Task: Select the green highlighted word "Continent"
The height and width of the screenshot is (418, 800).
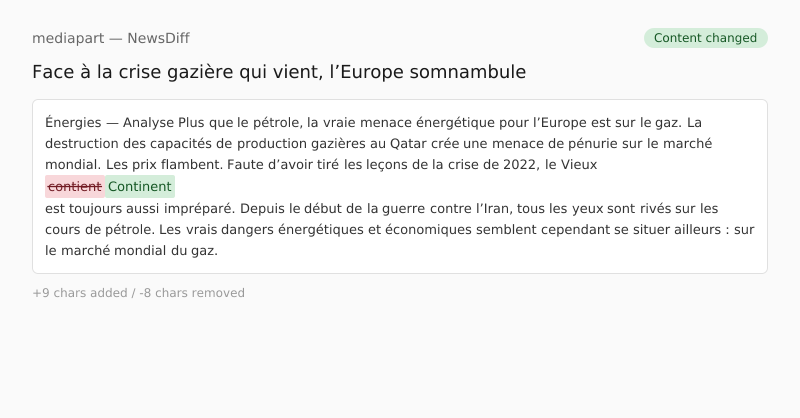Action: [140, 187]
